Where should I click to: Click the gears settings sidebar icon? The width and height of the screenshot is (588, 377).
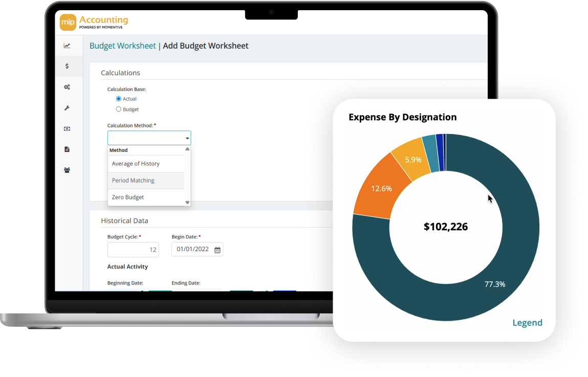(x=67, y=87)
